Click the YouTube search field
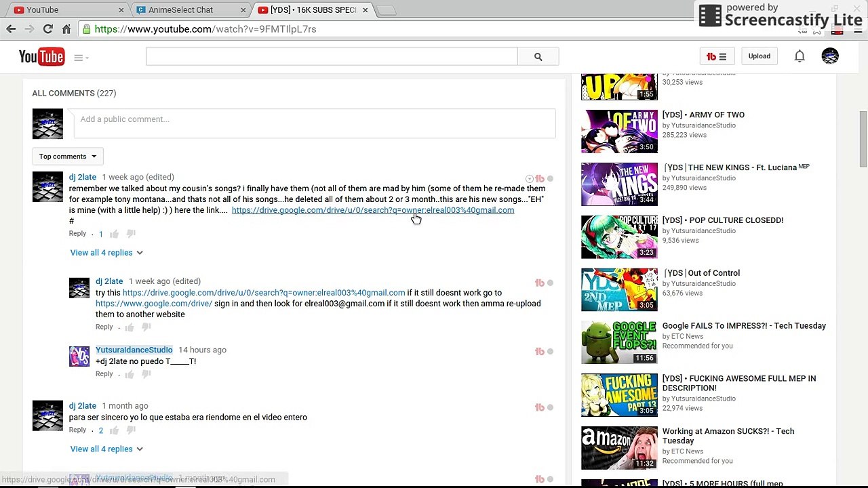This screenshot has height=488, width=868. (332, 57)
